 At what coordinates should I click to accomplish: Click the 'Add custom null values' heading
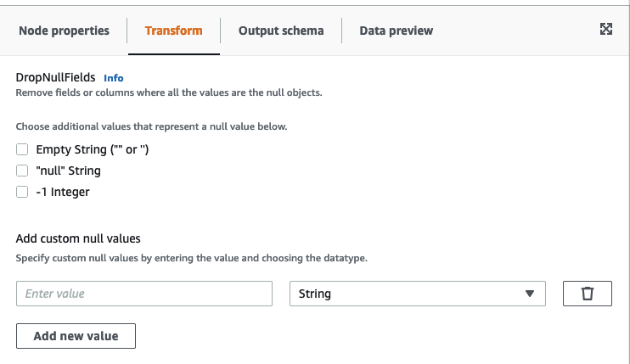point(78,238)
